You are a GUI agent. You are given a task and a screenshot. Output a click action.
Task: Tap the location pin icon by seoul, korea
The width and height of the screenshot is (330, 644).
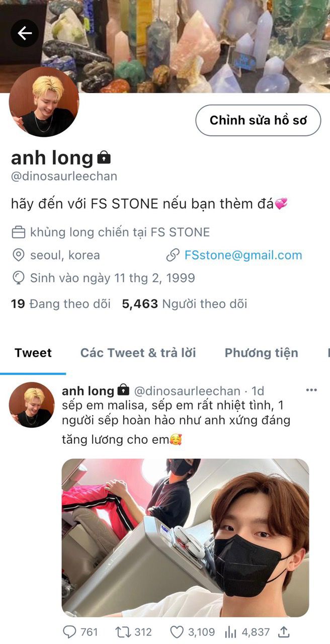pyautogui.click(x=18, y=255)
